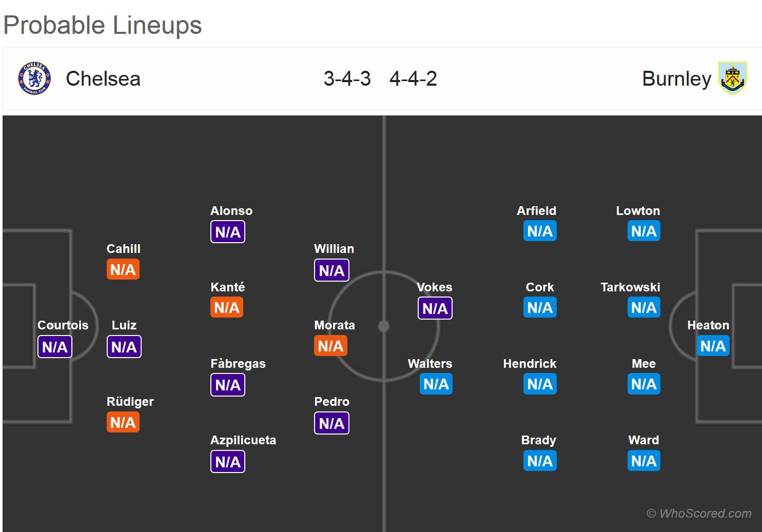The width and height of the screenshot is (762, 532).
Task: Click Cahill's orange N/A badge
Action: pyautogui.click(x=123, y=269)
